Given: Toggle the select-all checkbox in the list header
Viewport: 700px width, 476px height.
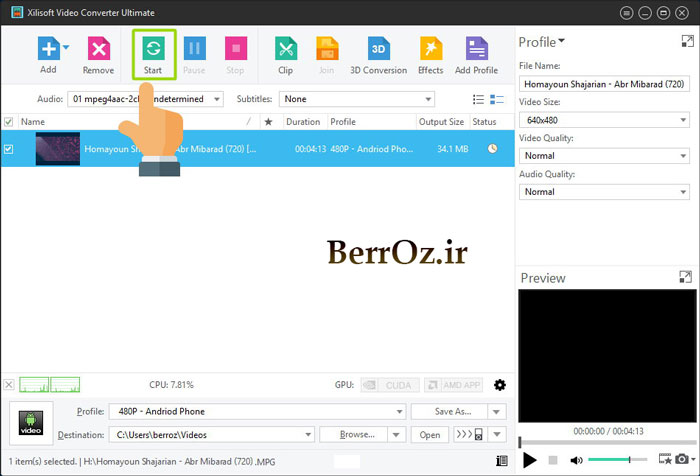Looking at the screenshot, I should [9, 122].
